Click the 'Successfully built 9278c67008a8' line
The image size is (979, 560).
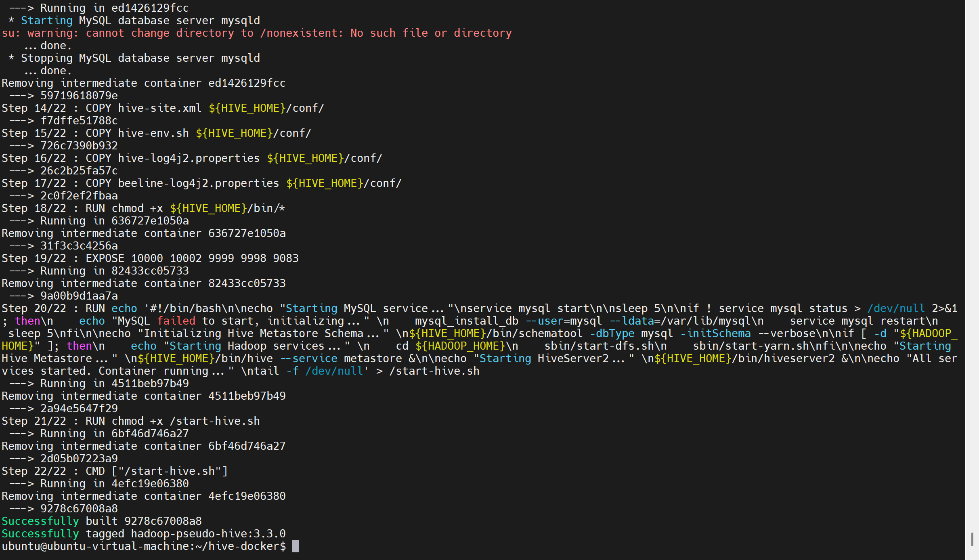(x=102, y=521)
